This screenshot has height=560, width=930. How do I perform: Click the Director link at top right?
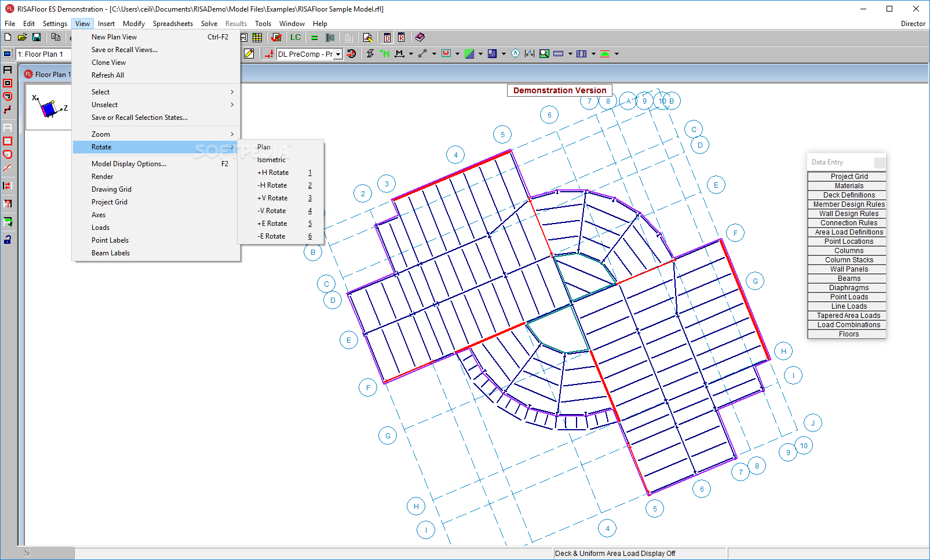[x=913, y=24]
